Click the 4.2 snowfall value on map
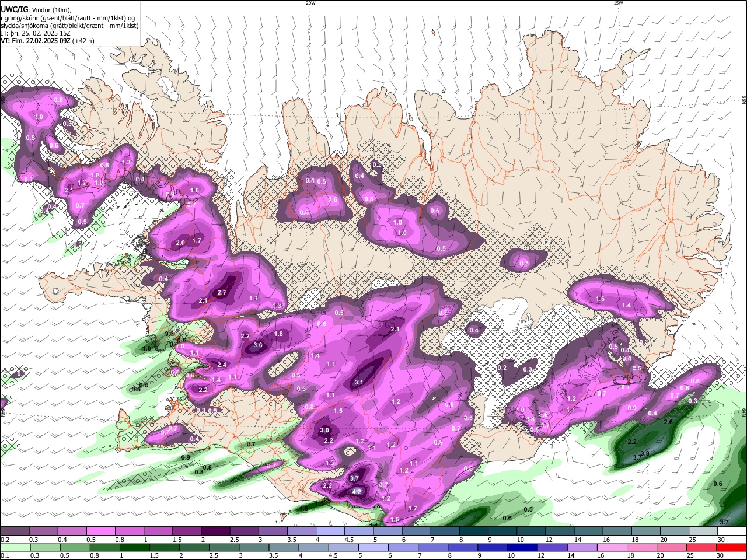 (x=357, y=491)
